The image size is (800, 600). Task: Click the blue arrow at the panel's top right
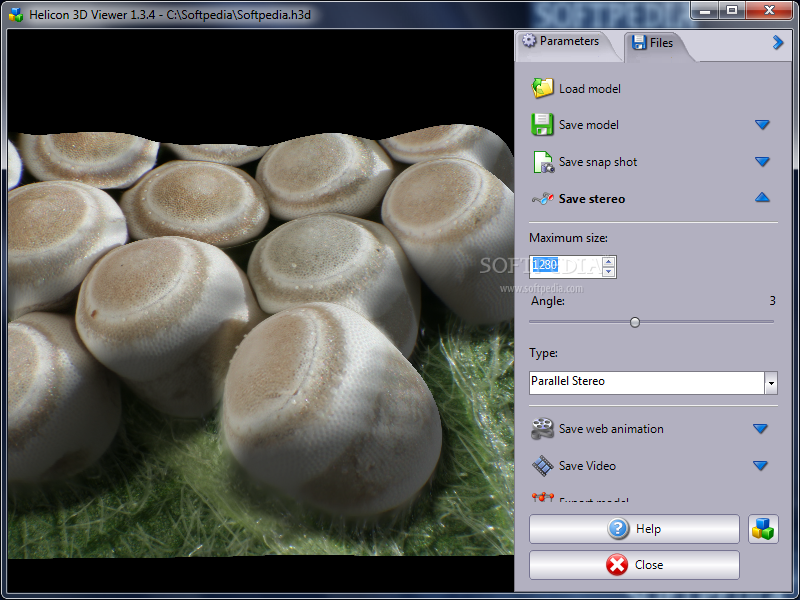pos(778,42)
